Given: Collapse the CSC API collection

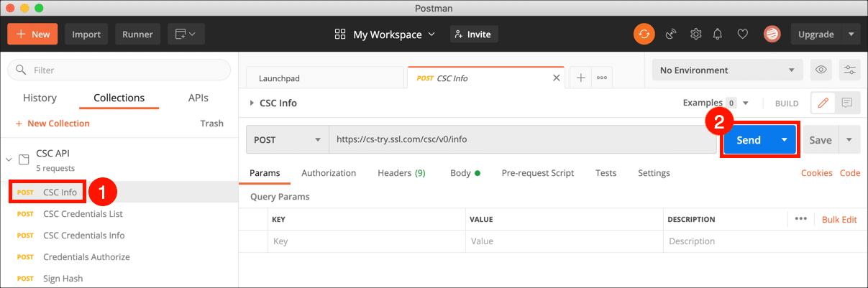Looking at the screenshot, I should pos(9,159).
